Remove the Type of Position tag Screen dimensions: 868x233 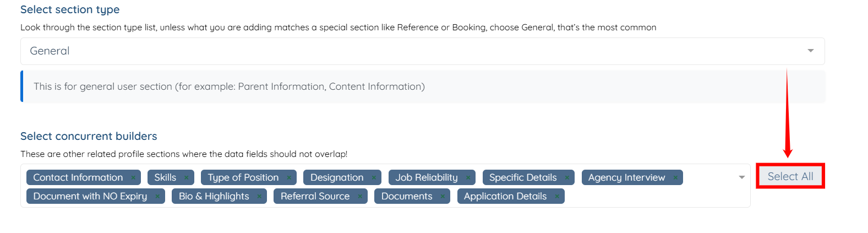coord(288,178)
